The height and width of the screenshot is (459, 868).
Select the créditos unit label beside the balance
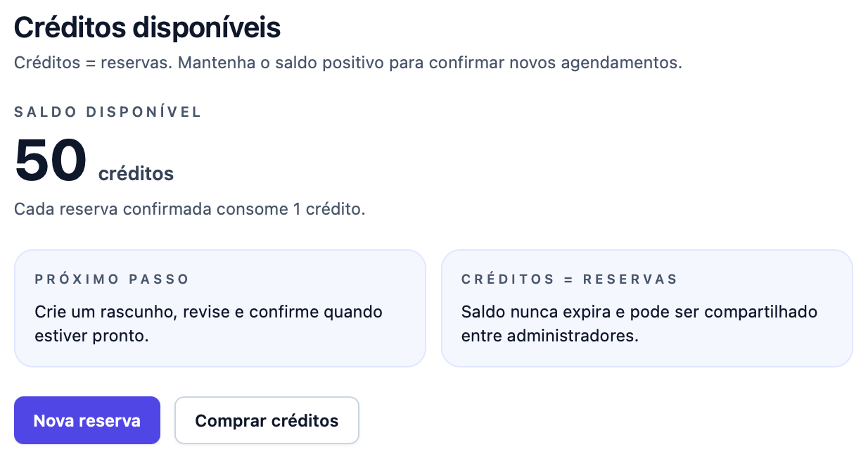coord(136,173)
